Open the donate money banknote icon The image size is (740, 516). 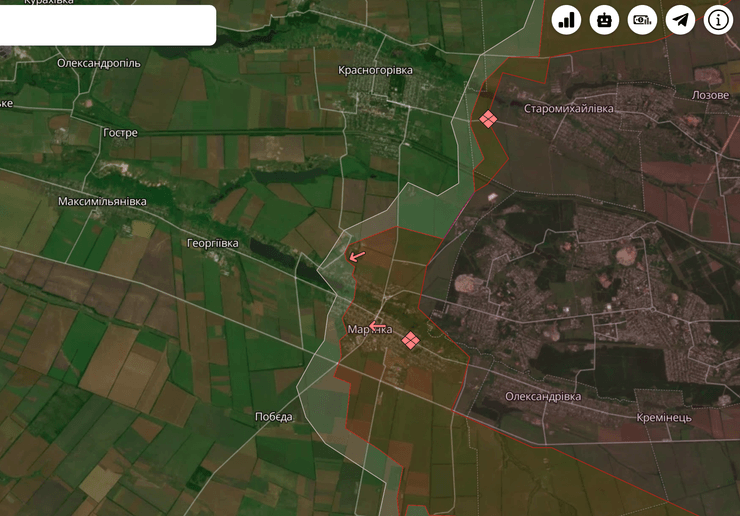tap(643, 19)
